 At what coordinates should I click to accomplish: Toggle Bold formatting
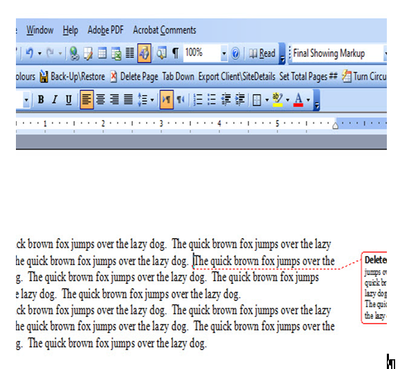click(41, 99)
